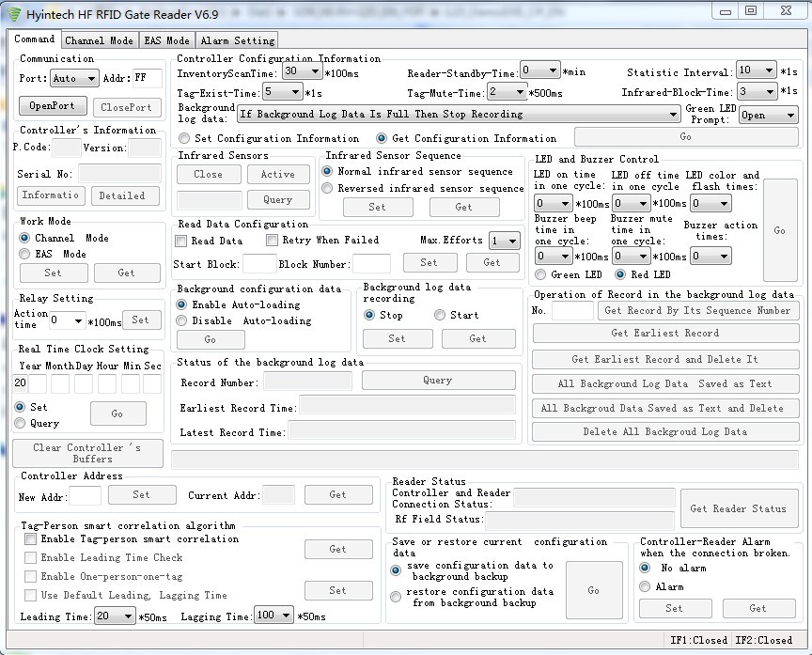812x655 pixels.
Task: Expand the Green LED Prompt dropdown
Action: click(x=769, y=115)
